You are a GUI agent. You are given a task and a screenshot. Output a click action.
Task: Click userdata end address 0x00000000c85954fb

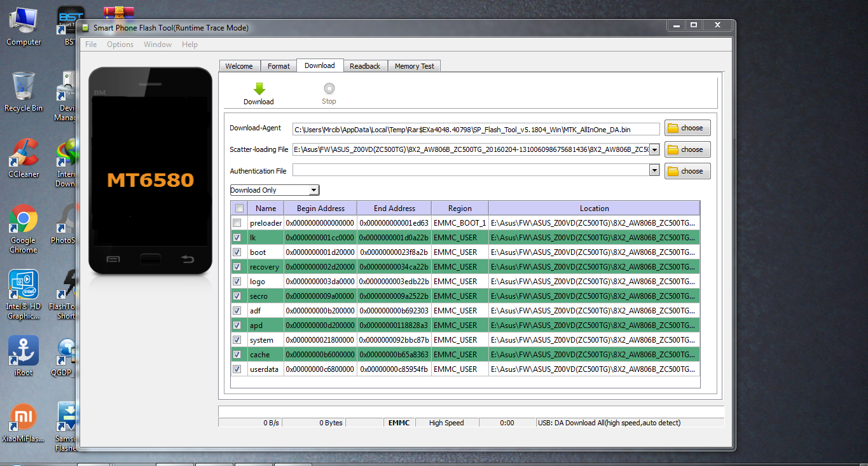pos(394,369)
